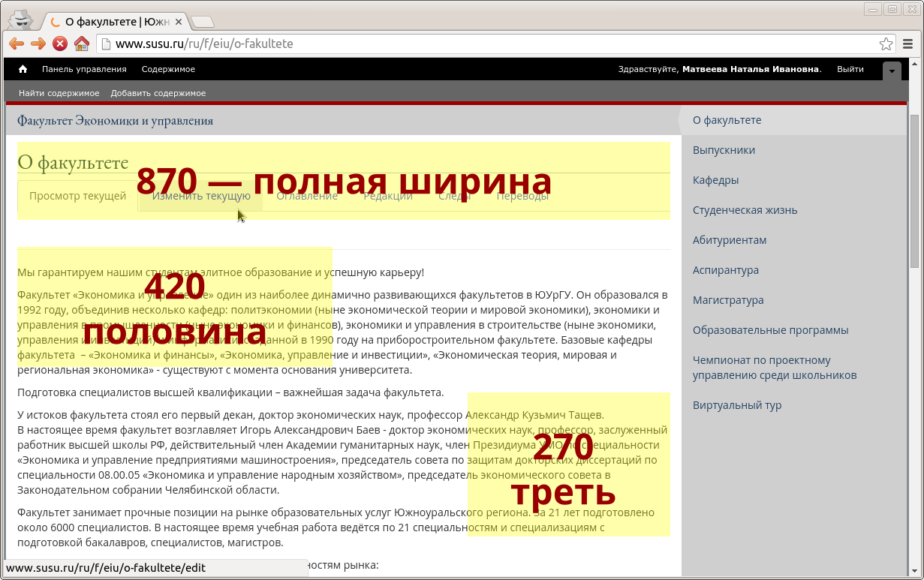Click the Найти содержимое shortcut link
Viewport: 924px width, 580px height.
[x=59, y=93]
